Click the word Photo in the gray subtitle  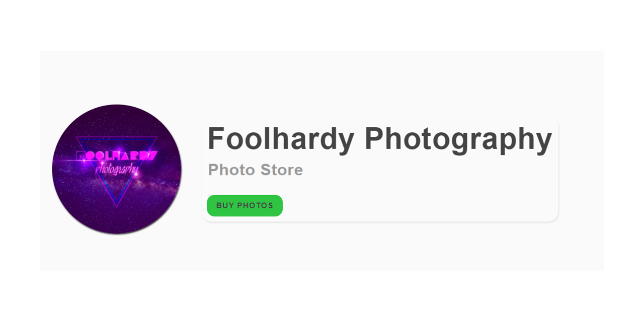232,170
